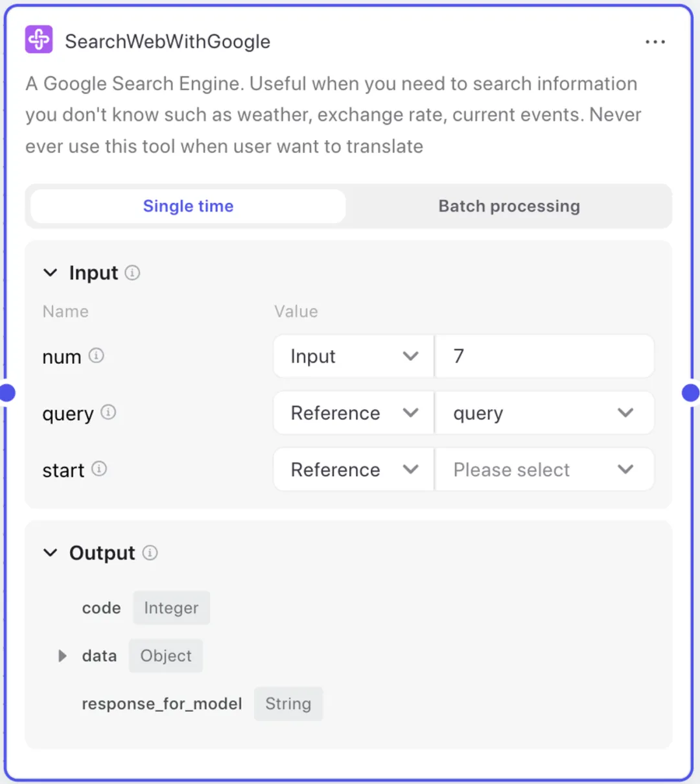This screenshot has height=784, width=700.
Task: Click the num value field showing 7
Action: pos(544,356)
